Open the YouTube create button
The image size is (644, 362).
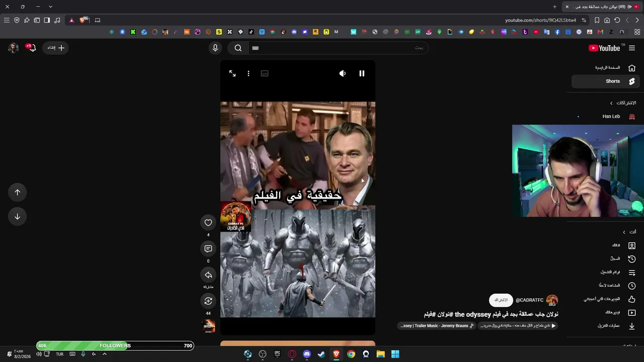click(56, 48)
